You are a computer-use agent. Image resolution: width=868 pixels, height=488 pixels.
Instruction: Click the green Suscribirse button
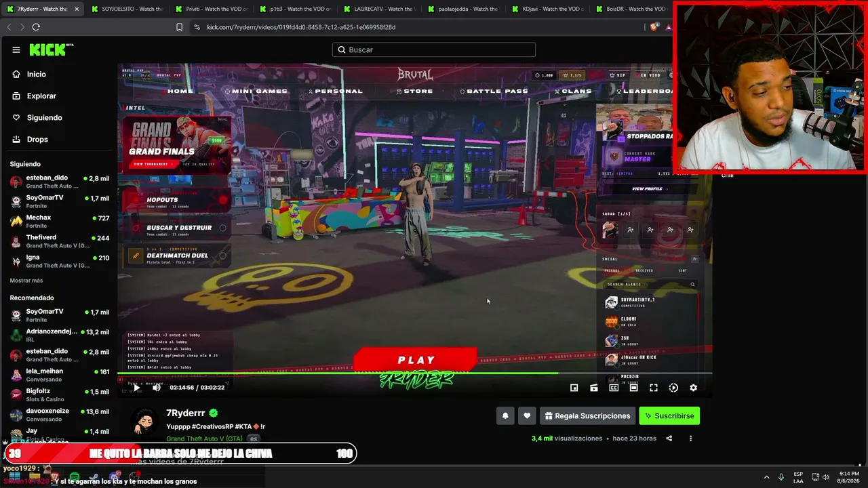pyautogui.click(x=669, y=416)
